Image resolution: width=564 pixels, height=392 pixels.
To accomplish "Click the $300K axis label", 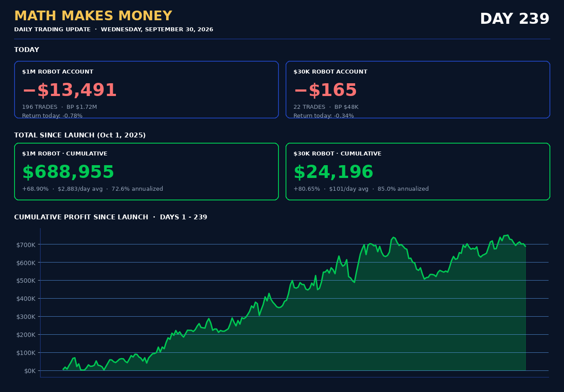I will (26, 317).
